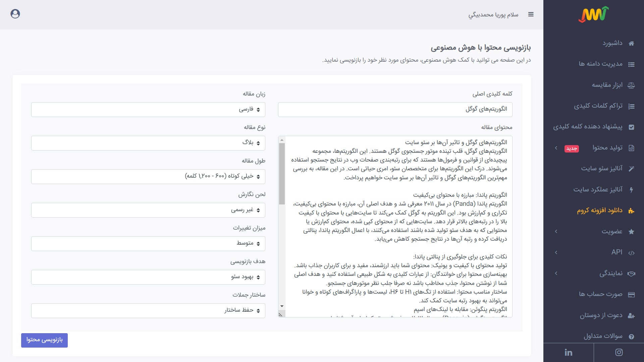Click the text area scroll-up arrow
Screen dimensions: 644x362
click(282, 139)
